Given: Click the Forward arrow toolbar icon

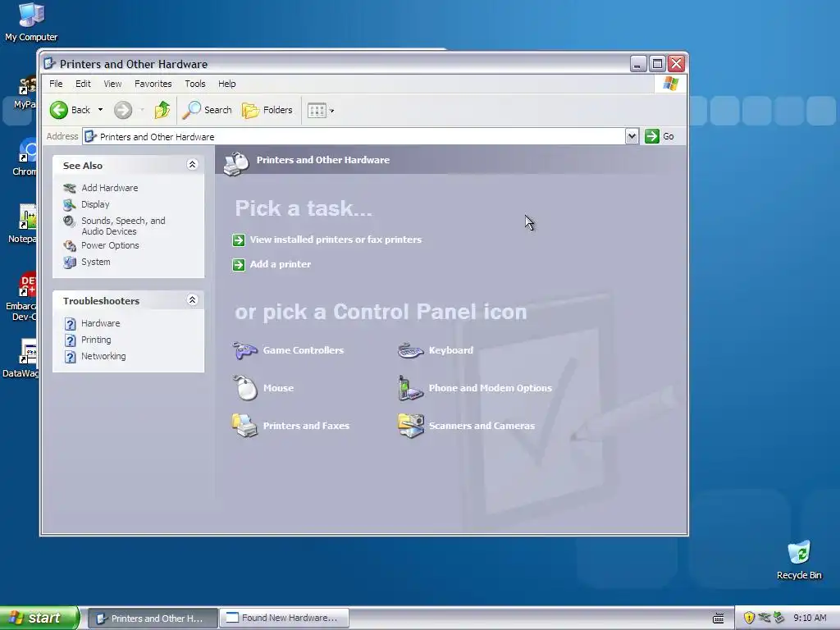Looking at the screenshot, I should tap(123, 110).
